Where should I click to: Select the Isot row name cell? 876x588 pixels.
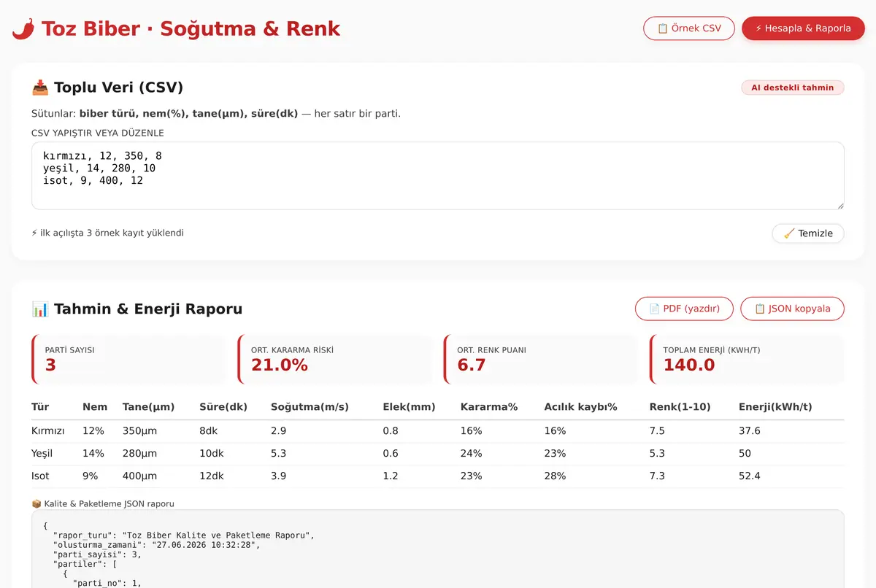point(41,476)
